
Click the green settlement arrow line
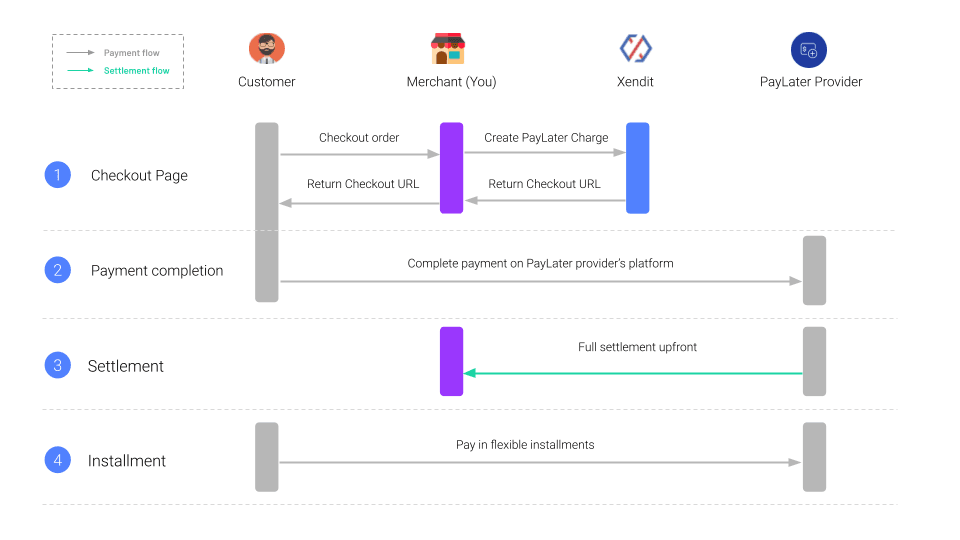pyautogui.click(x=633, y=373)
